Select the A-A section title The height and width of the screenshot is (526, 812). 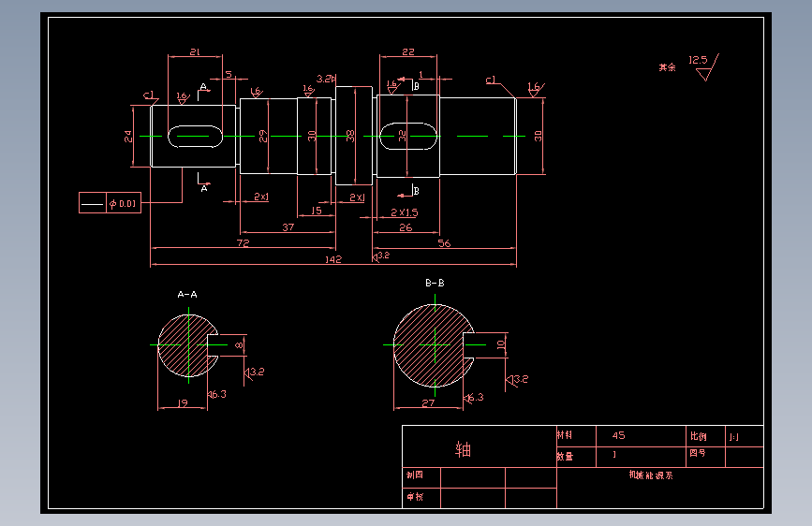[187, 294]
